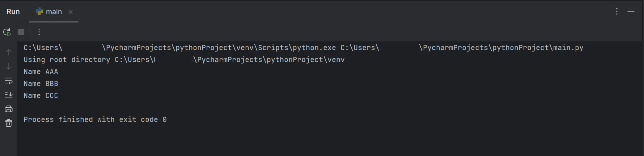Click the 'Name CCC' output line
Image resolution: width=644 pixels, height=156 pixels.
coord(41,95)
